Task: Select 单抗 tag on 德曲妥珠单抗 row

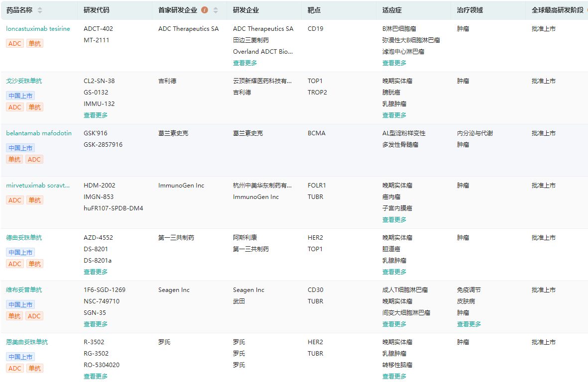Action: tap(35, 264)
